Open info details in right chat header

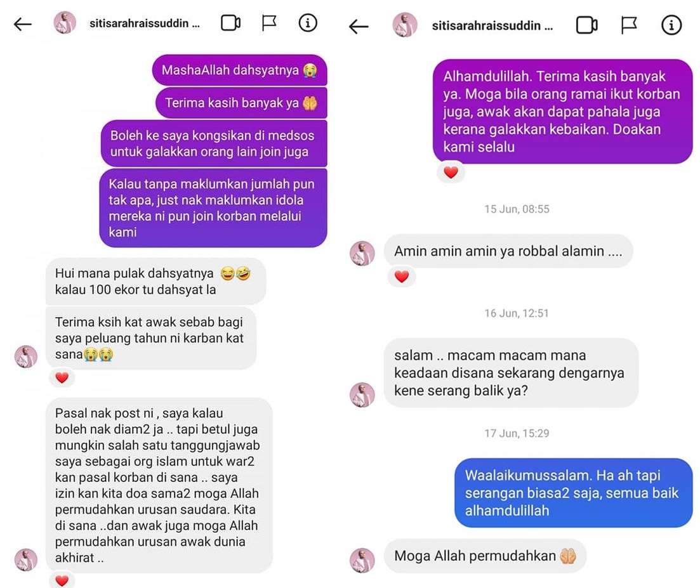click(671, 25)
